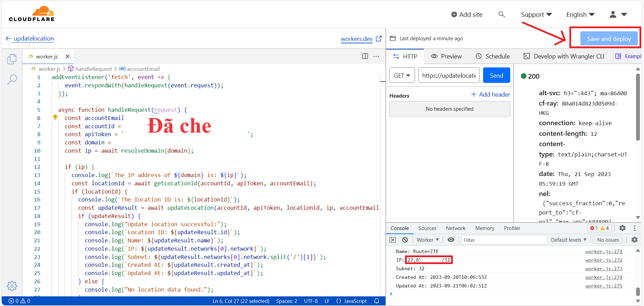This screenshot has height=306, width=644.
Task: Click Add header
Action: click(x=491, y=95)
